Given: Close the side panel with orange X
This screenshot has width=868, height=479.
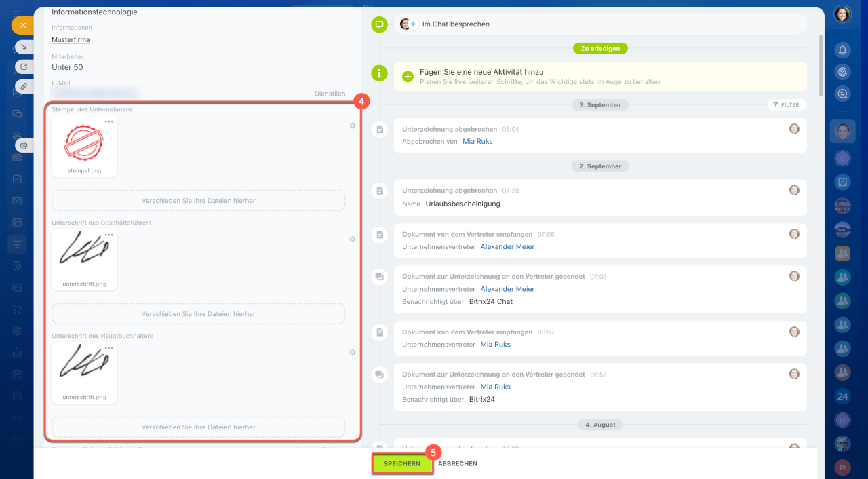Looking at the screenshot, I should point(22,25).
